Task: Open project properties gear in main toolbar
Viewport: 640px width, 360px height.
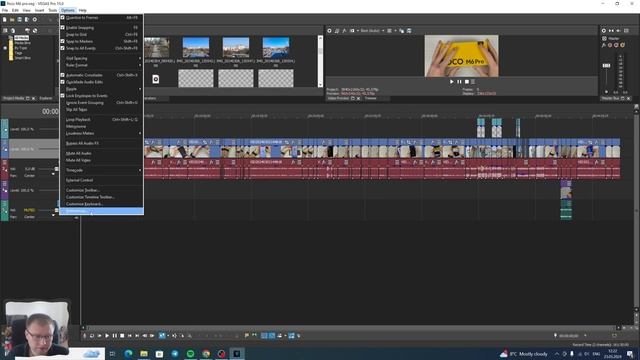Action: (35, 19)
